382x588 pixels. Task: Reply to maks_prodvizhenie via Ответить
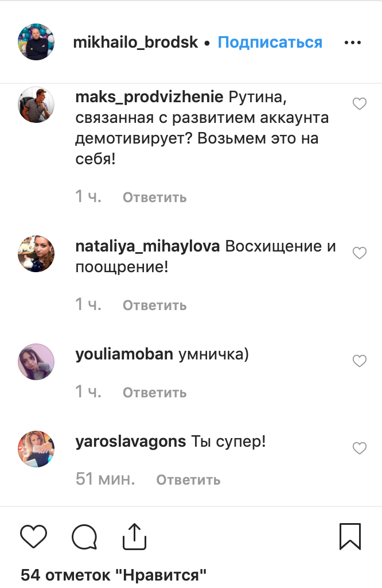[x=155, y=198]
